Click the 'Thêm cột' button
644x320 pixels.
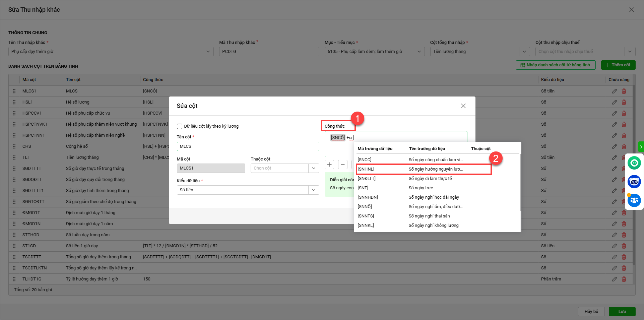[618, 65]
